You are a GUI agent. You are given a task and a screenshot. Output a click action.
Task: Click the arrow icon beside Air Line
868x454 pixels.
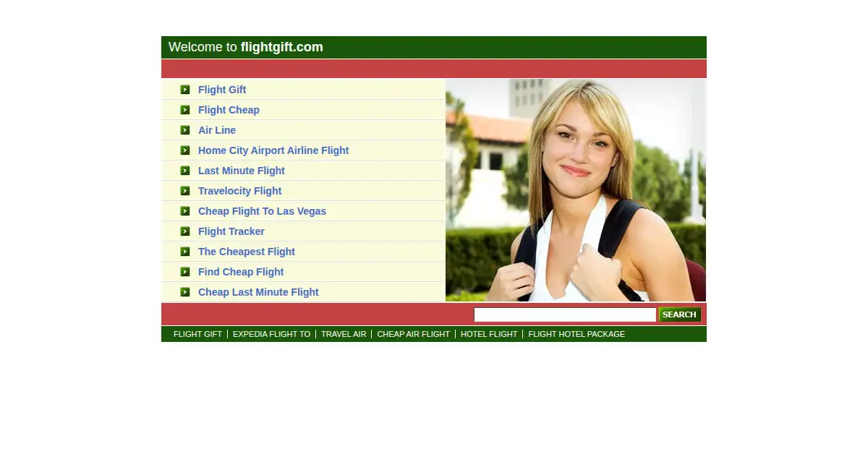click(x=185, y=130)
